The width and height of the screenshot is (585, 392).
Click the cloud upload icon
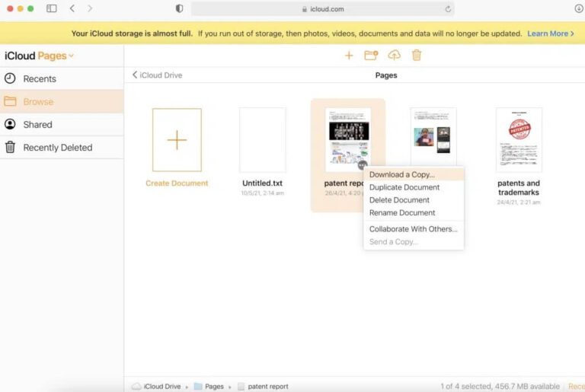click(394, 56)
